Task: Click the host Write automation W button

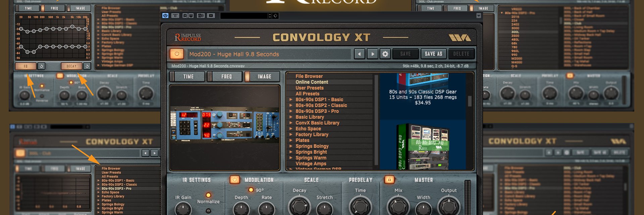Action: click(191, 15)
